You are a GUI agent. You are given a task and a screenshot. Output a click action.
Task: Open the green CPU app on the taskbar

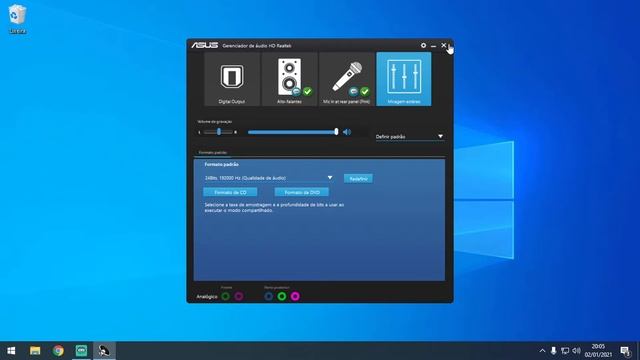point(81,351)
